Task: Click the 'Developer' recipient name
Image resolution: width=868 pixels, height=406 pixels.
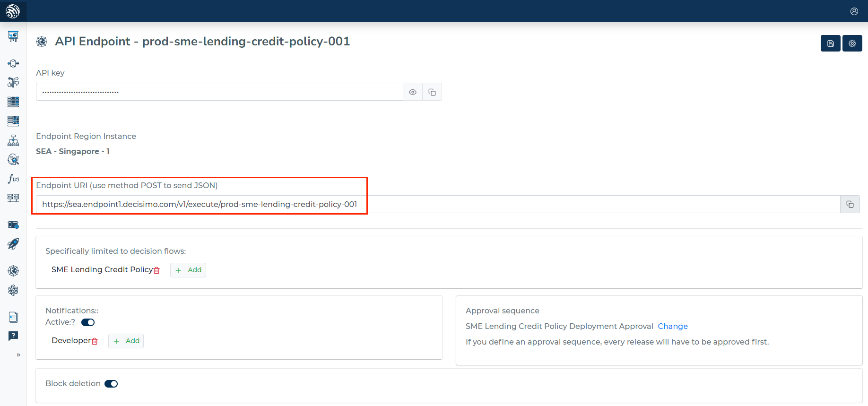Action: (x=71, y=340)
